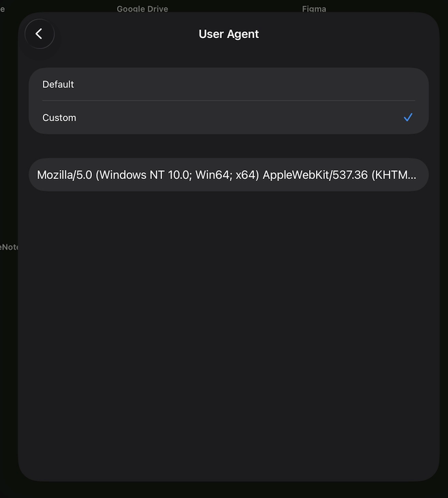448x498 pixels.
Task: Focus the custom user agent string field
Action: tap(228, 175)
